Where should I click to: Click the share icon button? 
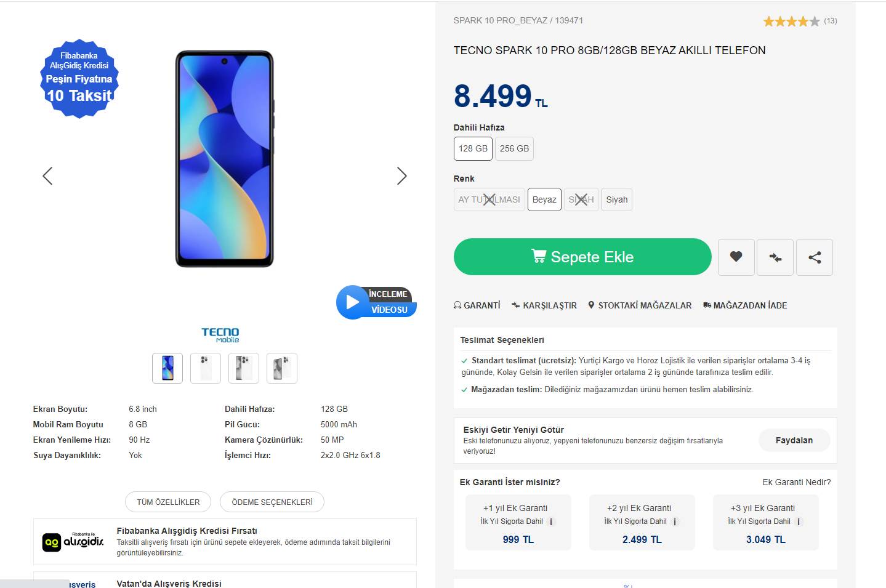[x=814, y=257]
